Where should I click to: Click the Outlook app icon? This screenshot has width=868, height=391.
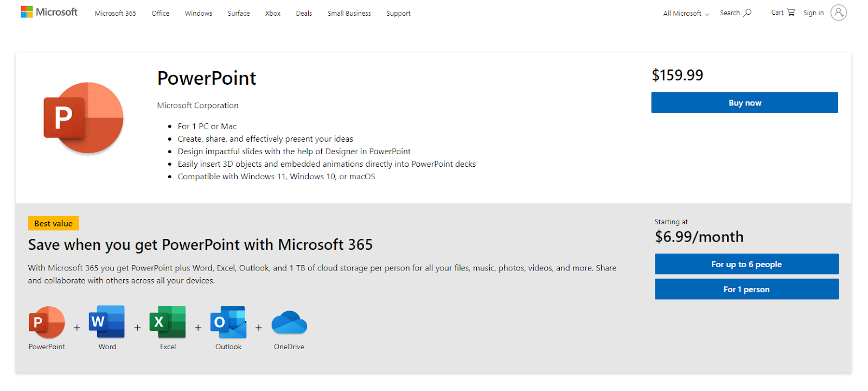228,321
